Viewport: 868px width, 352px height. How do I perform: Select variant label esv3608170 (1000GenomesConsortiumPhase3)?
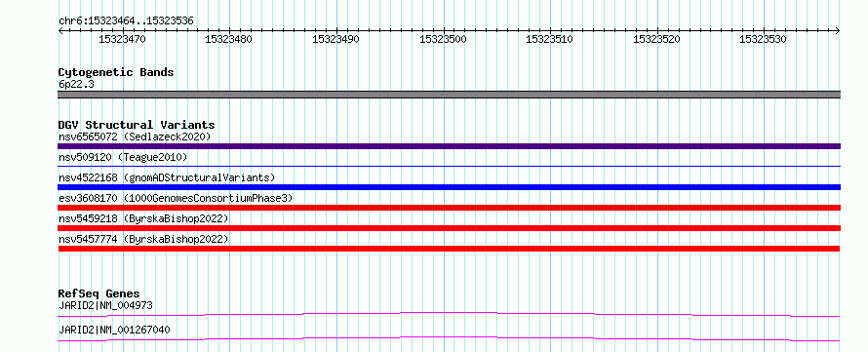[x=176, y=198]
